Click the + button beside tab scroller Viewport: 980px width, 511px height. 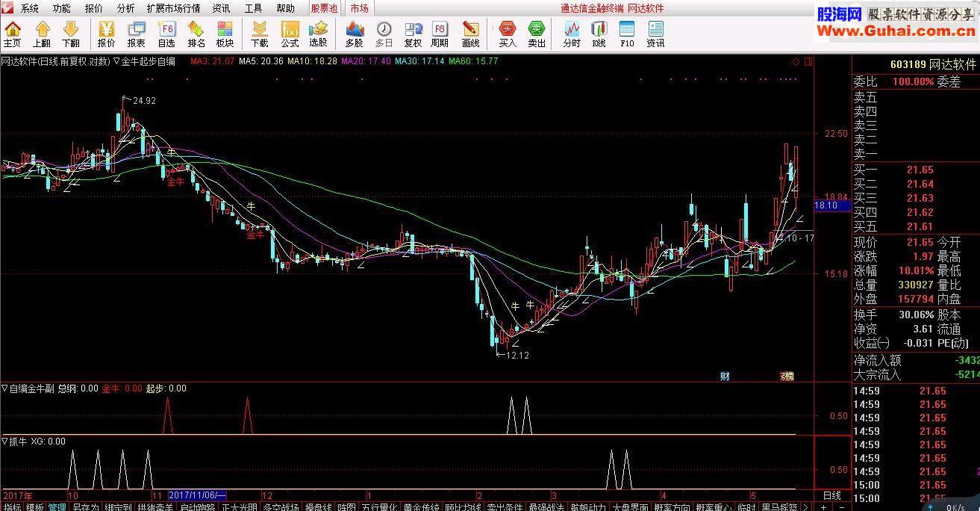(824, 507)
